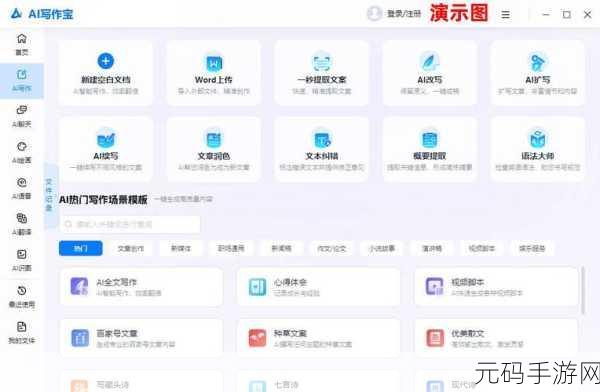Choose the 写藏头诗 template

coord(141,382)
